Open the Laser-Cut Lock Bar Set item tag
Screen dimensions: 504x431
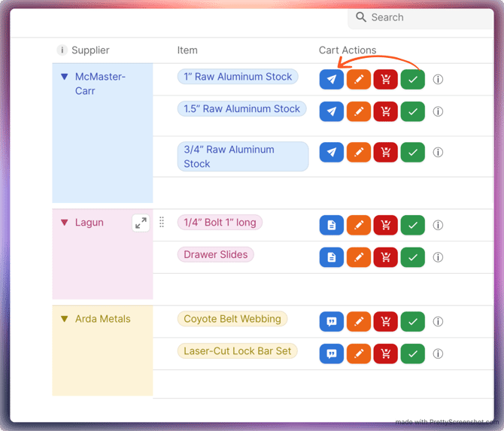(x=237, y=351)
